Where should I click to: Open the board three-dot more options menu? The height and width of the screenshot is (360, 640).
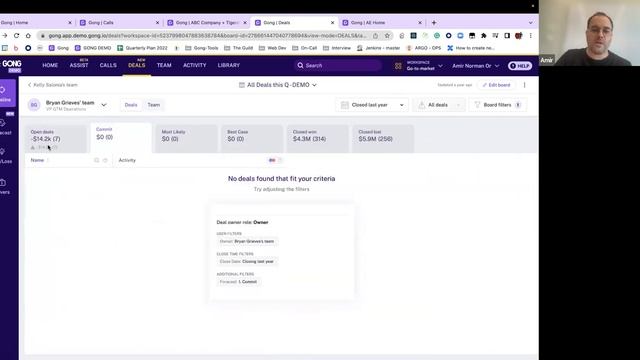(524, 85)
